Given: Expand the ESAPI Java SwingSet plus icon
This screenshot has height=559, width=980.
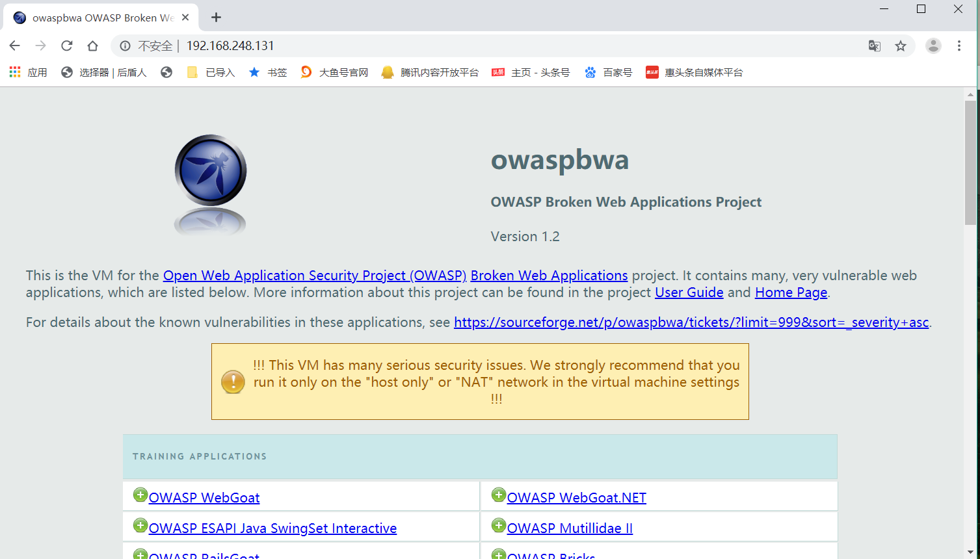Looking at the screenshot, I should [x=140, y=525].
